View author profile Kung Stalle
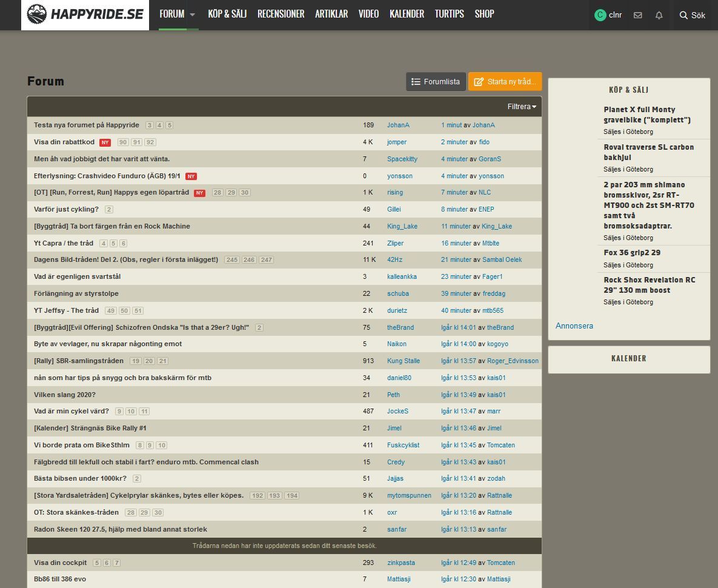This screenshot has height=588, width=718. tap(404, 361)
